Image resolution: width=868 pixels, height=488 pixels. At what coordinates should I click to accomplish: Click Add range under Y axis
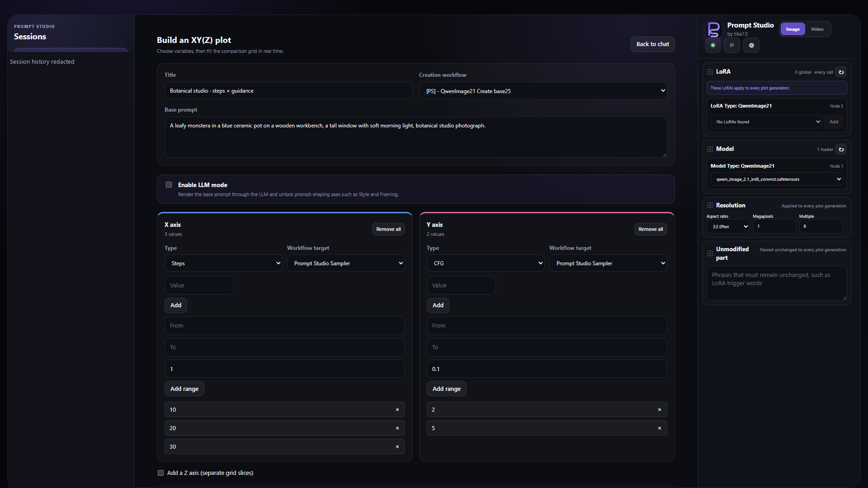tap(447, 389)
